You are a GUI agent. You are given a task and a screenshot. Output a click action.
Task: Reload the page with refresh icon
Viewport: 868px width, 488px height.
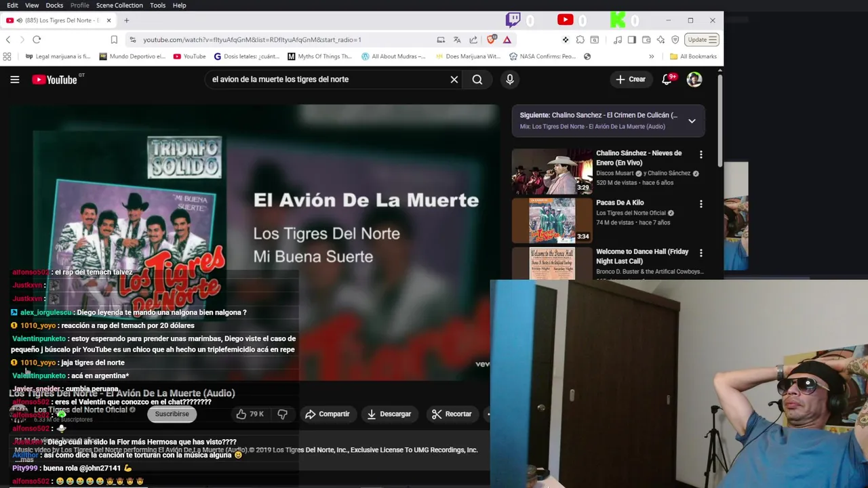coord(37,40)
